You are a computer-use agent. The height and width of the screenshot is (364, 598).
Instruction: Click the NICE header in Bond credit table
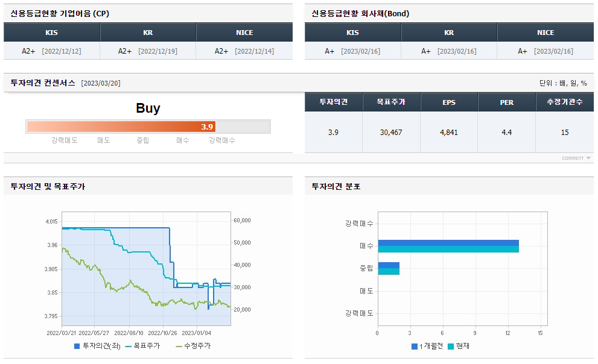point(546,33)
